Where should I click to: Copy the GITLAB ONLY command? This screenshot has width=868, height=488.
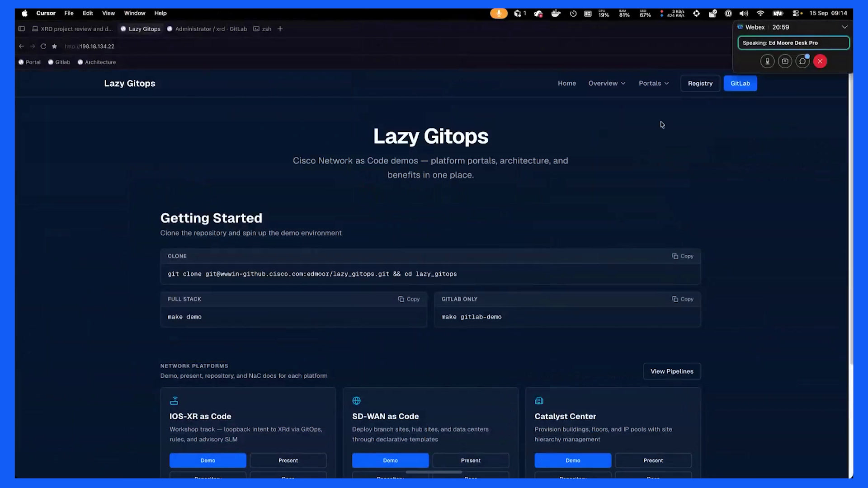tap(683, 299)
